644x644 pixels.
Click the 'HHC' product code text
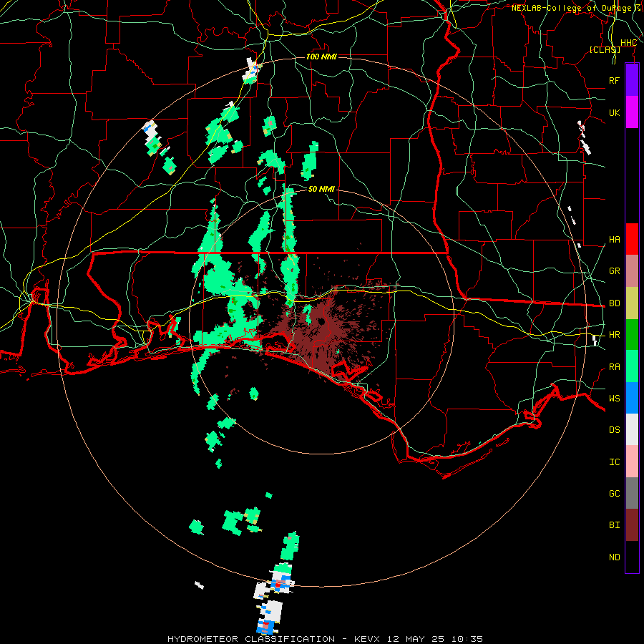[628, 43]
